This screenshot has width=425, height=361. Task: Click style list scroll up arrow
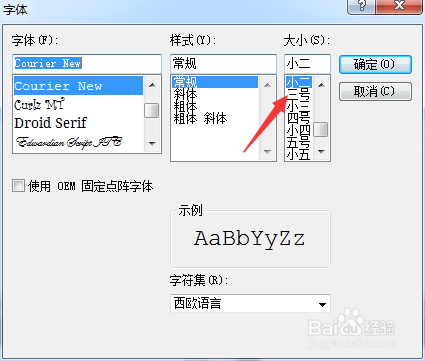pyautogui.click(x=267, y=85)
